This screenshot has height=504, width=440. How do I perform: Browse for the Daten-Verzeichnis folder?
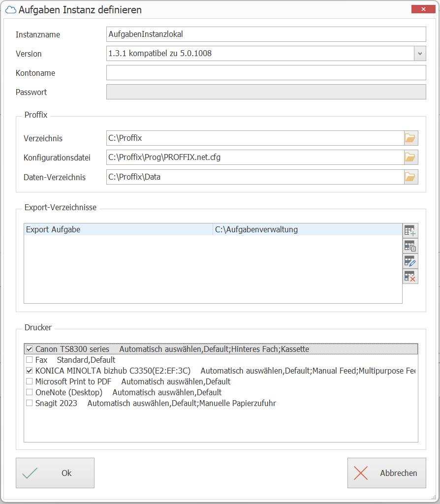[x=411, y=177]
